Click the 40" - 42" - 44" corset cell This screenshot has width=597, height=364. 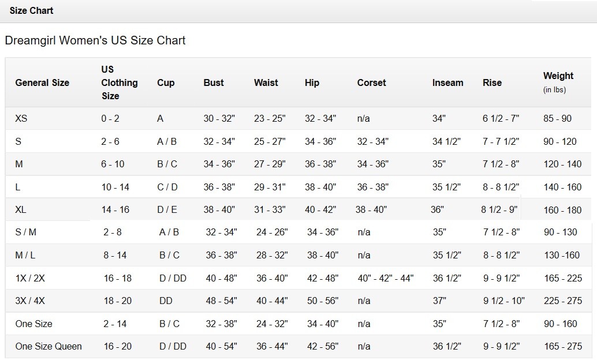coord(386,278)
